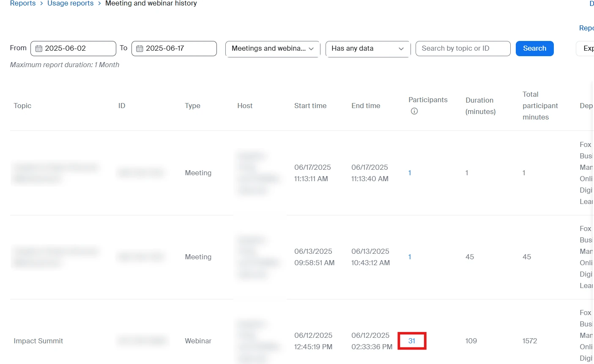Open participant count 31 for Impact Summit
Image resolution: width=594 pixels, height=364 pixels.
[412, 341]
